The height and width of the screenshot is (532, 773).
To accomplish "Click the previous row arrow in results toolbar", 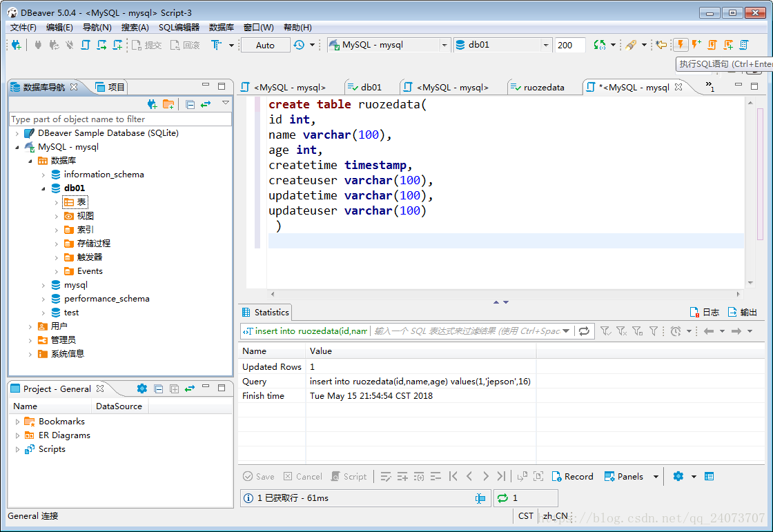I will 469,476.
